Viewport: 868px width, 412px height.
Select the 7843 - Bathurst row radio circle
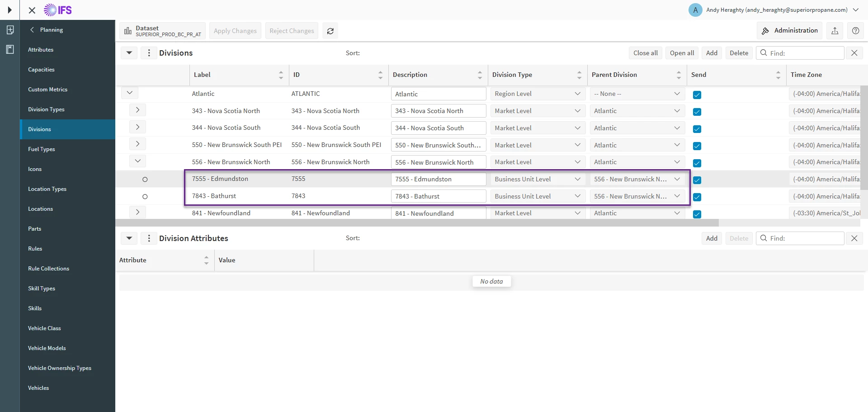click(x=145, y=197)
